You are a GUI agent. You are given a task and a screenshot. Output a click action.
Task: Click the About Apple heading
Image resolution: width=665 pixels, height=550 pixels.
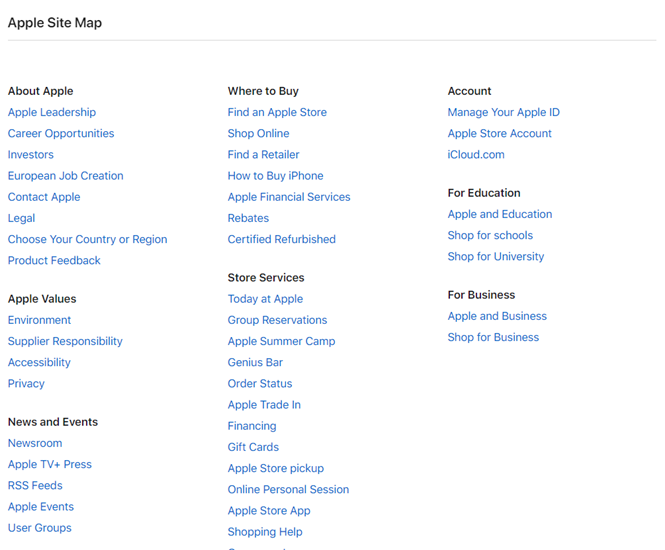tap(41, 91)
